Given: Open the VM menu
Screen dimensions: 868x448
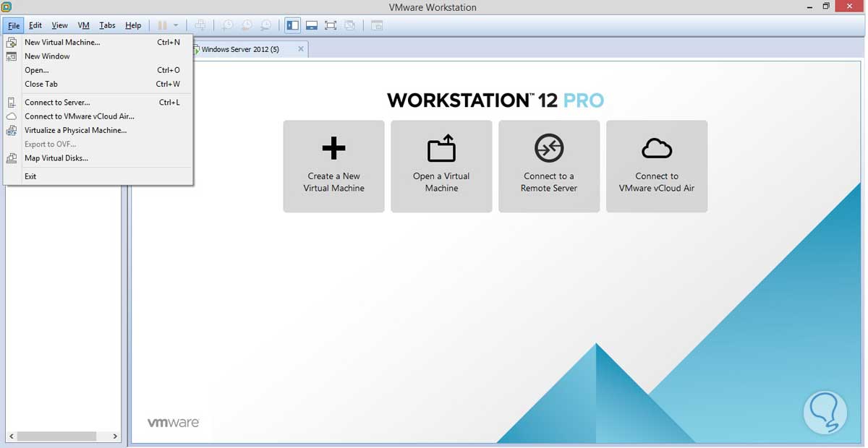Looking at the screenshot, I should (83, 25).
